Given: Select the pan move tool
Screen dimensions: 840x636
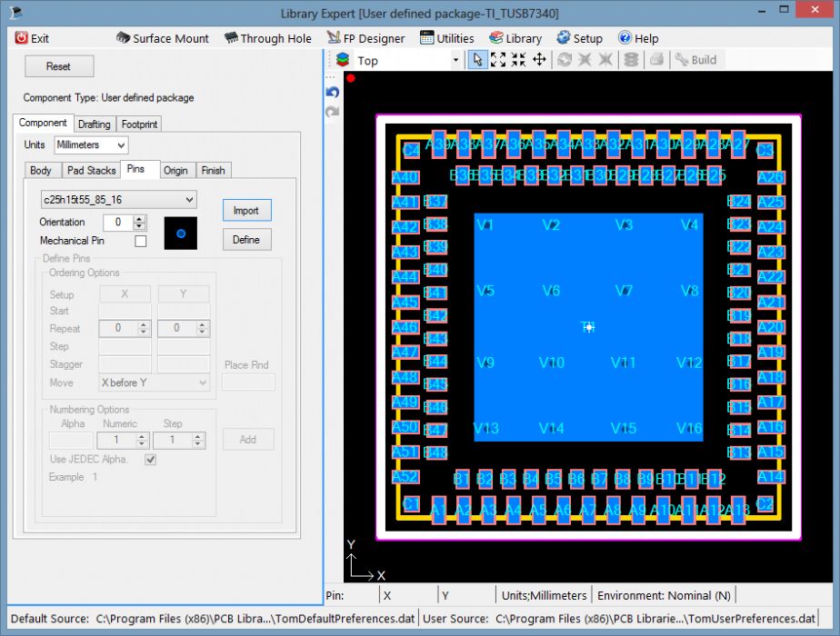Looking at the screenshot, I should pyautogui.click(x=539, y=60).
